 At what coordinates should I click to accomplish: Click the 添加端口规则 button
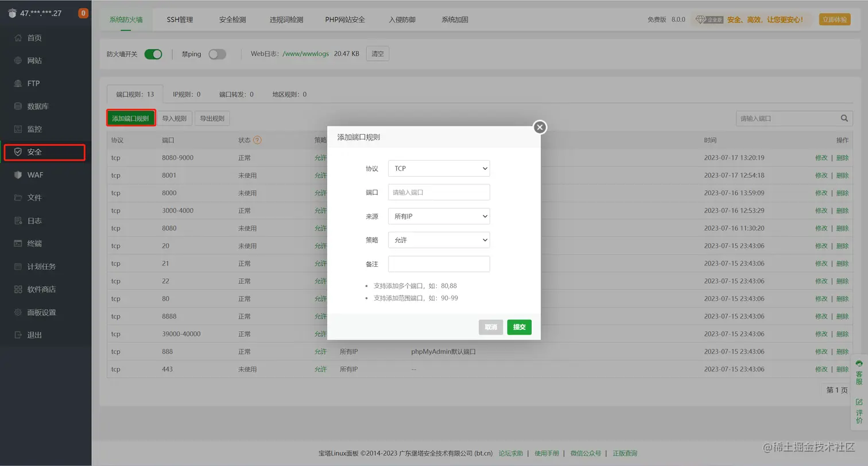pos(131,118)
